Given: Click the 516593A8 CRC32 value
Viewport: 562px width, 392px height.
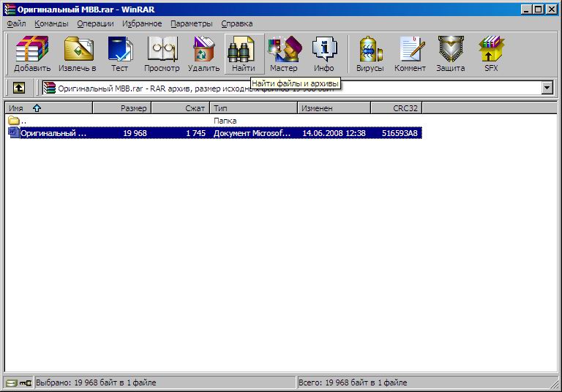Looking at the screenshot, I should (400, 133).
